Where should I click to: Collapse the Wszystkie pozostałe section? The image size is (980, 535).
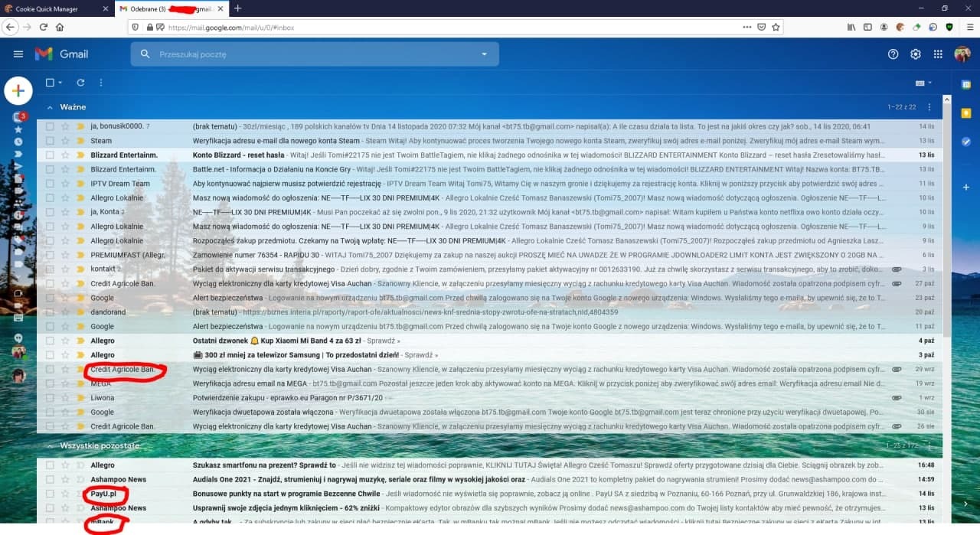coord(51,445)
